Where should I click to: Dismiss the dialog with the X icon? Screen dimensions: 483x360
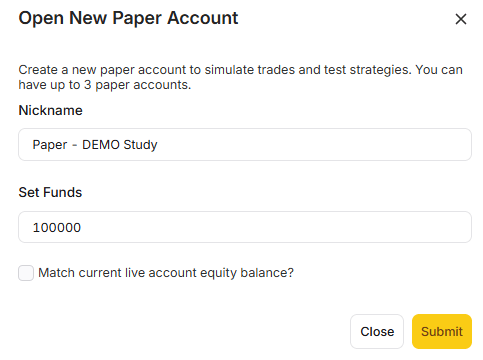click(x=461, y=19)
